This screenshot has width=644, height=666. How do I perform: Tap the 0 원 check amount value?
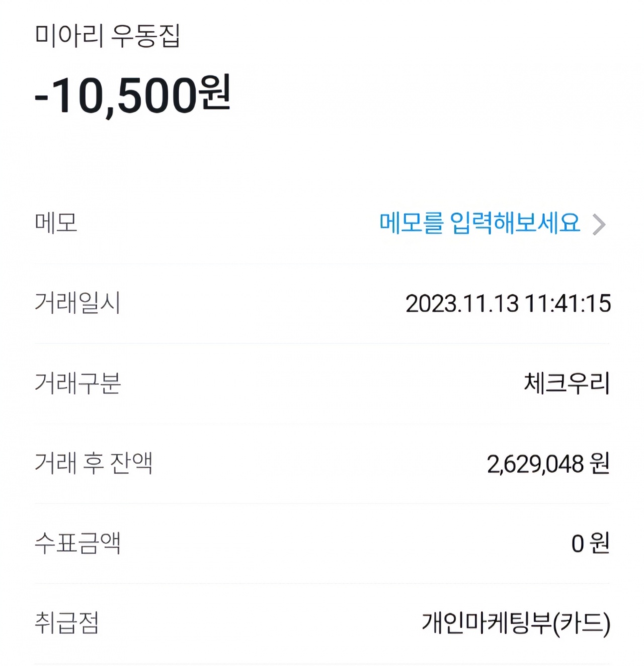click(x=590, y=544)
